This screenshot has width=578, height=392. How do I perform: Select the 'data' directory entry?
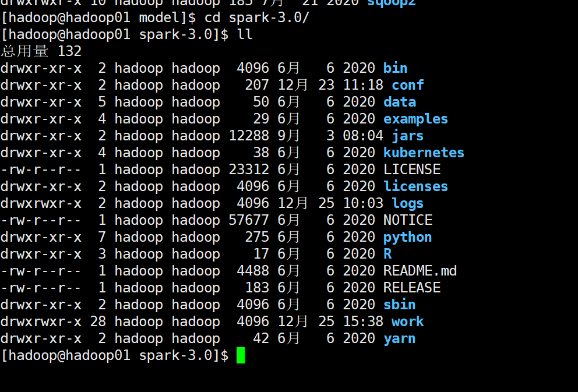400,102
